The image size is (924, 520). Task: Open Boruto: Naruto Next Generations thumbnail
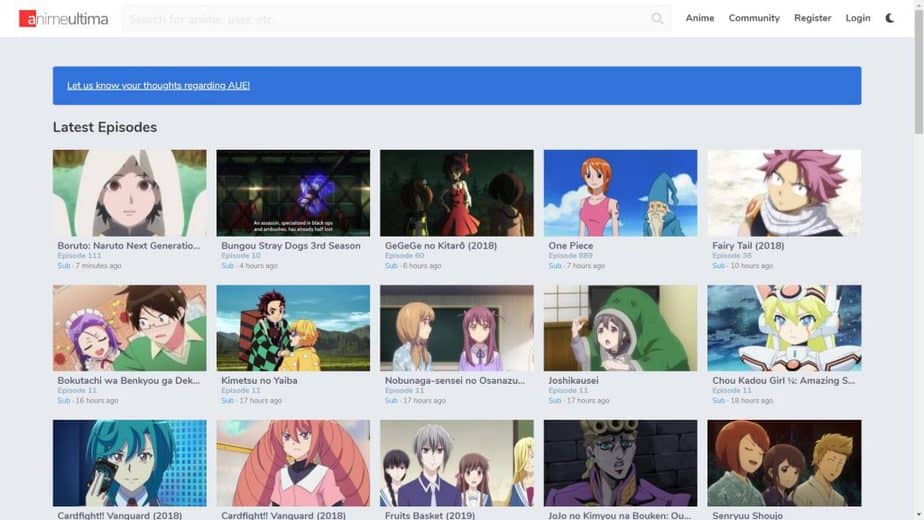coord(130,193)
